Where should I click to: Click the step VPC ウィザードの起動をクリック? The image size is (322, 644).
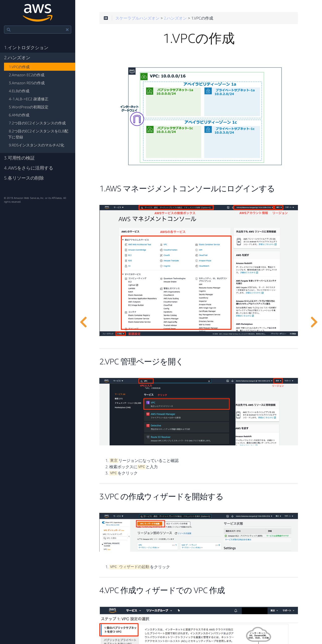tap(140, 567)
